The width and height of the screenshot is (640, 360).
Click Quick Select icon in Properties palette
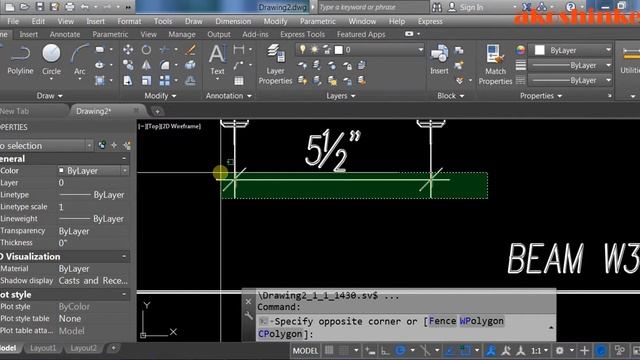pos(127,145)
